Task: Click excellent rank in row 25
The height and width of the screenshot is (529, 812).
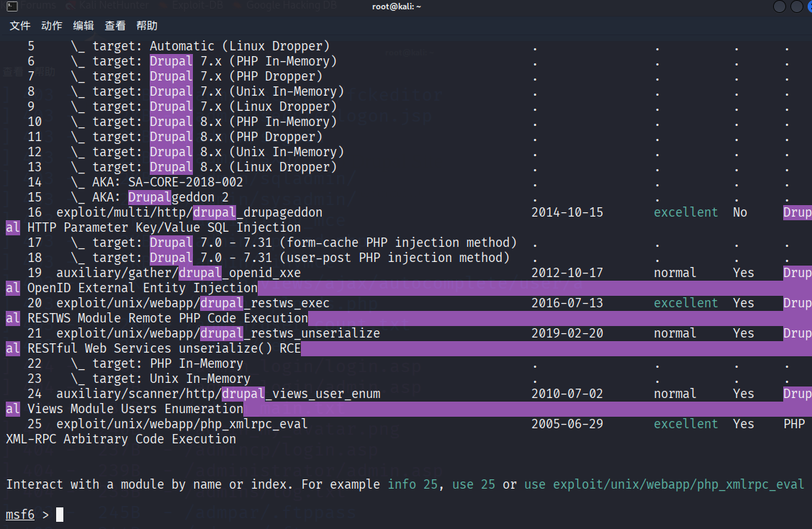Action: (685, 424)
